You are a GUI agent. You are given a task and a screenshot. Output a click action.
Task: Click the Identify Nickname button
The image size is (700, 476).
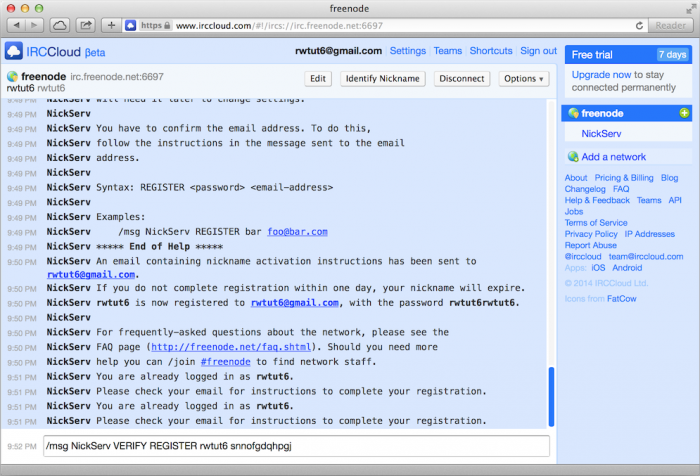point(383,79)
